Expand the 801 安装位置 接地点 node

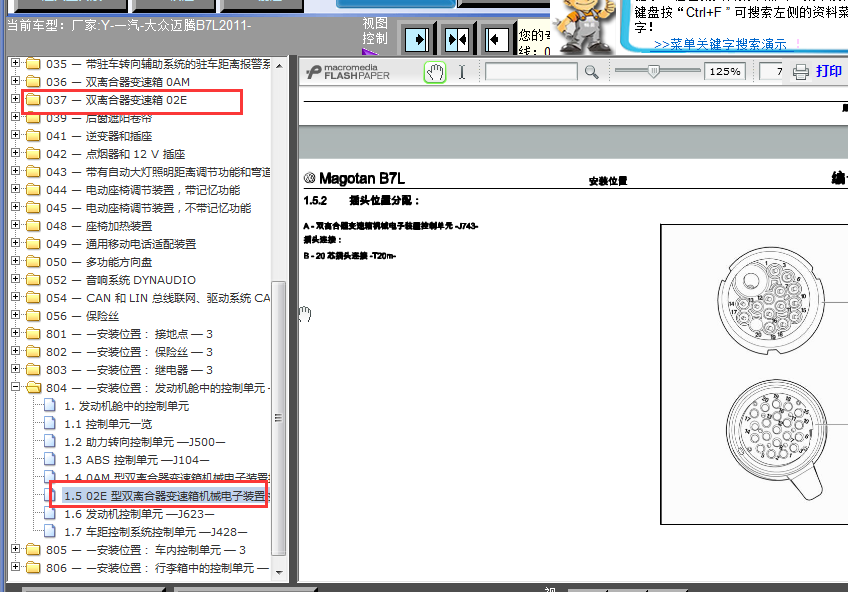pos(15,333)
